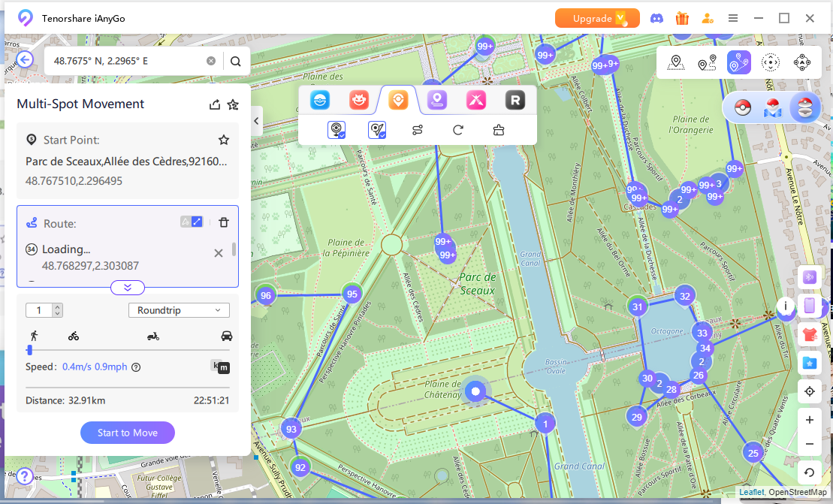Image resolution: width=833 pixels, height=504 pixels.
Task: Switch to the red monster face tab
Action: click(x=359, y=100)
